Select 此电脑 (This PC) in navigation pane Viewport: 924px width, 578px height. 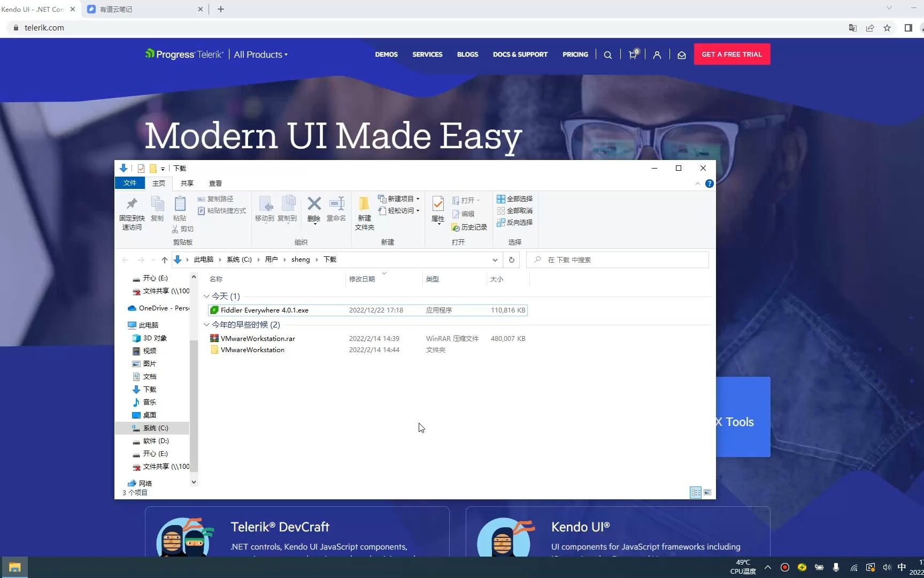coord(143,325)
